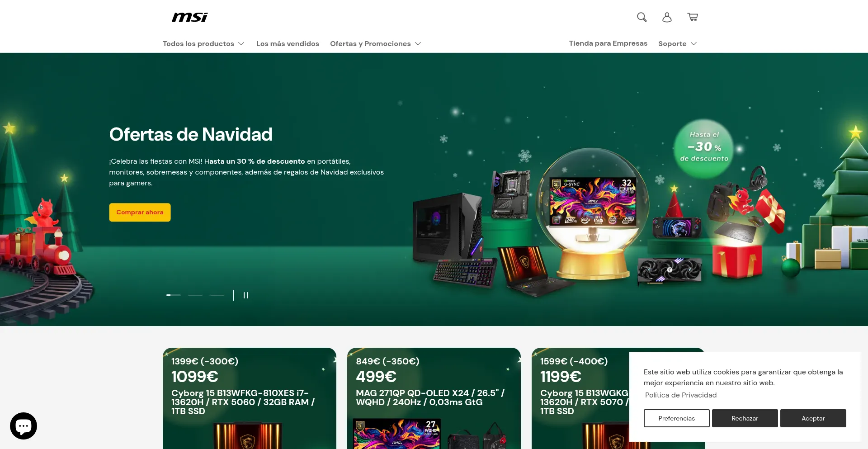Expand the "Soporte" dropdown
The image size is (868, 449).
click(x=677, y=43)
